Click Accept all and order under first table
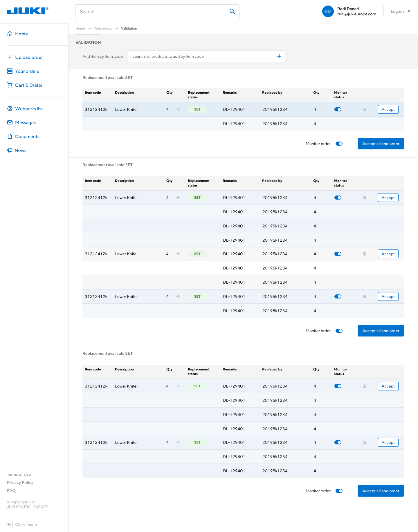This screenshot has width=418, height=532. (381, 144)
